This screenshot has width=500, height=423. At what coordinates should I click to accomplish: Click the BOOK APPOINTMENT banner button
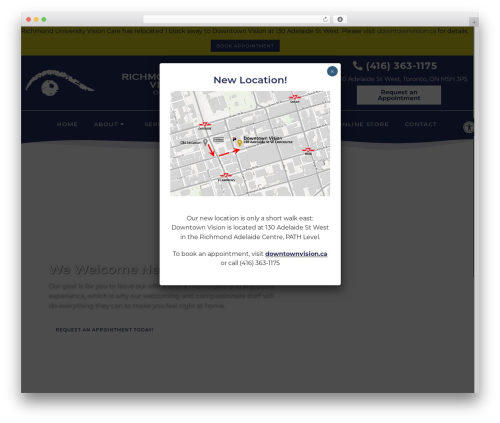tap(245, 46)
